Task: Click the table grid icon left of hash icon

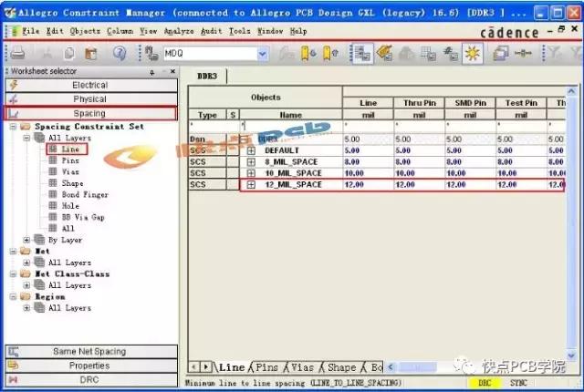Action: pyautogui.click(x=428, y=53)
